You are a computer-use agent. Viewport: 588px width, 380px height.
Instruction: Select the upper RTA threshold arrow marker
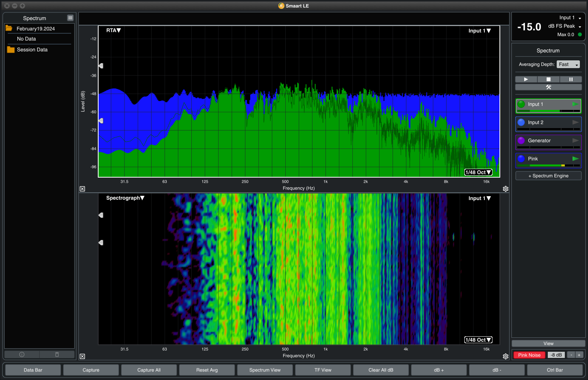pyautogui.click(x=101, y=66)
